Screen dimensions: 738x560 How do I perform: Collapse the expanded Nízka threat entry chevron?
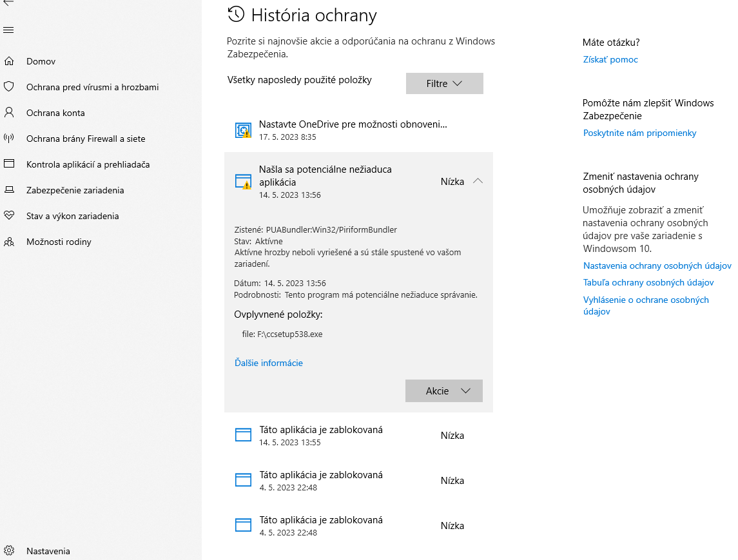pyautogui.click(x=478, y=182)
